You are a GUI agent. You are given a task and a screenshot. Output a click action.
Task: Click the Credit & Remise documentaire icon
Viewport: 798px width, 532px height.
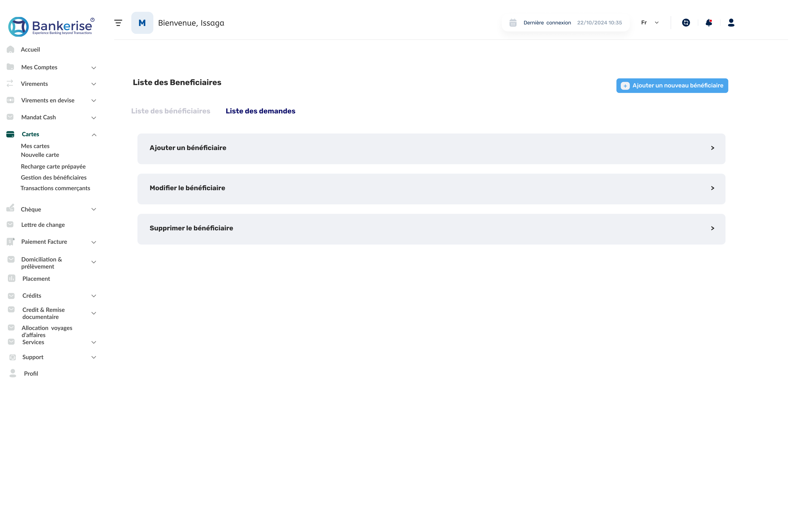11,309
